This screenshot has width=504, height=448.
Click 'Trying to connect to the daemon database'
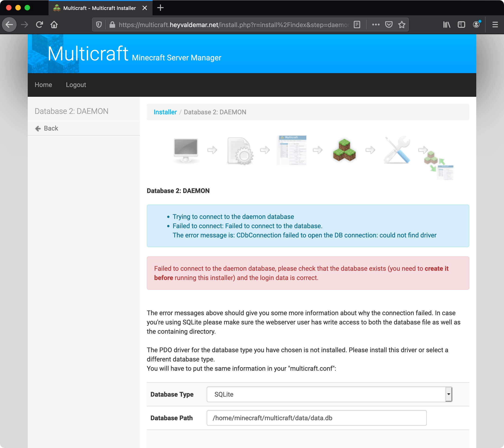coord(233,217)
